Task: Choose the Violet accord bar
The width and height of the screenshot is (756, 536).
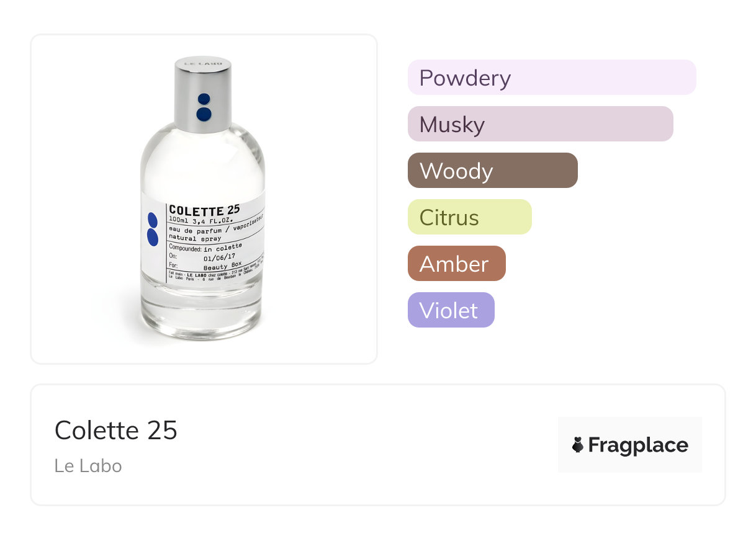Action: 451,310
